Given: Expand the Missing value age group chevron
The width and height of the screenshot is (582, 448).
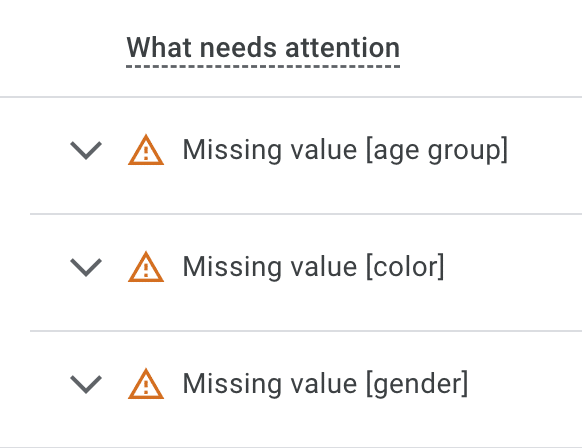Looking at the screenshot, I should pyautogui.click(x=86, y=150).
